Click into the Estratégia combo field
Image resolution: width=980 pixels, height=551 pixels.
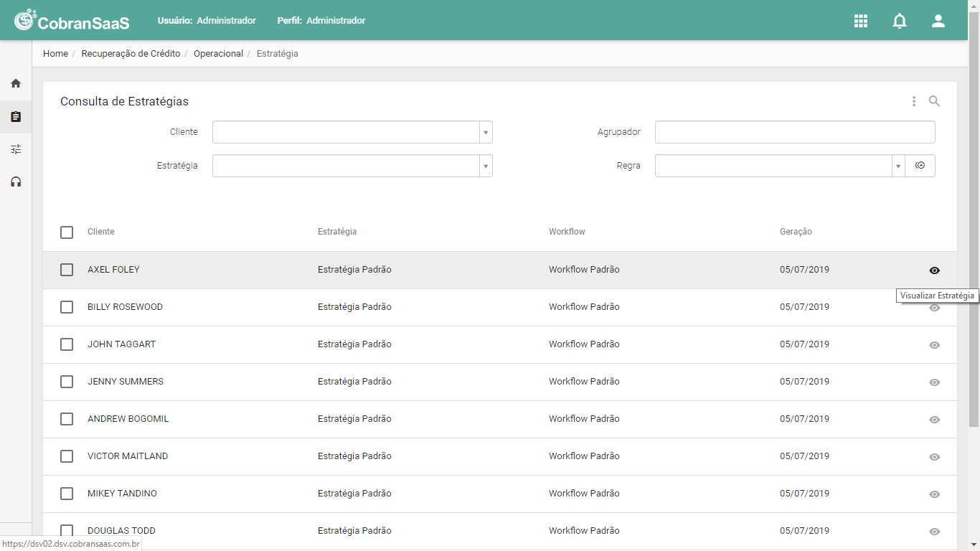coord(346,166)
